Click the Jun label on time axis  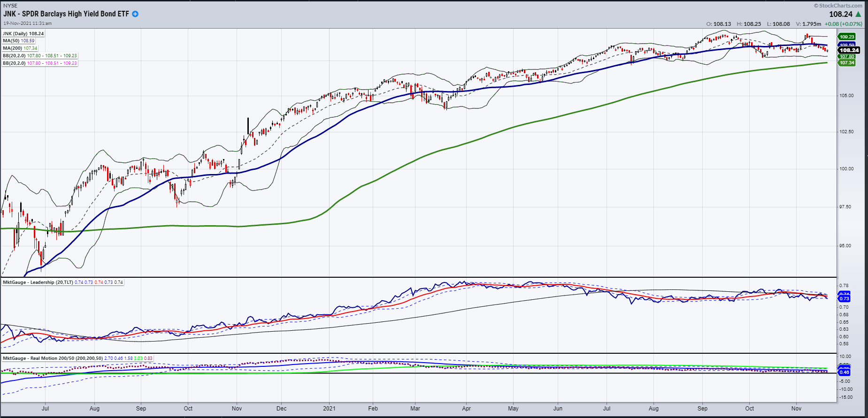[558, 409]
